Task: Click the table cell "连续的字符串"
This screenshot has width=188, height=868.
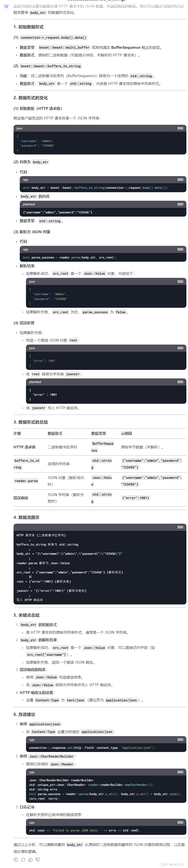Action: point(59,464)
